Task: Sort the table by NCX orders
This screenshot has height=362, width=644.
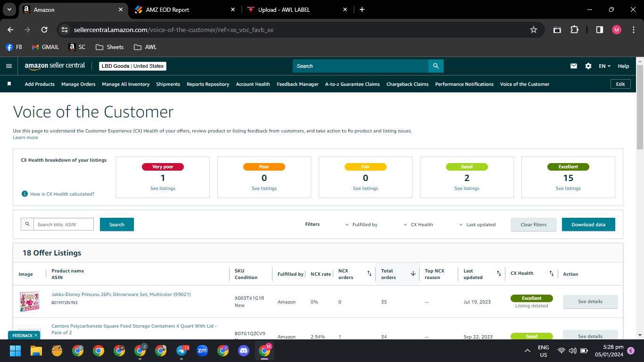Action: tap(370, 274)
